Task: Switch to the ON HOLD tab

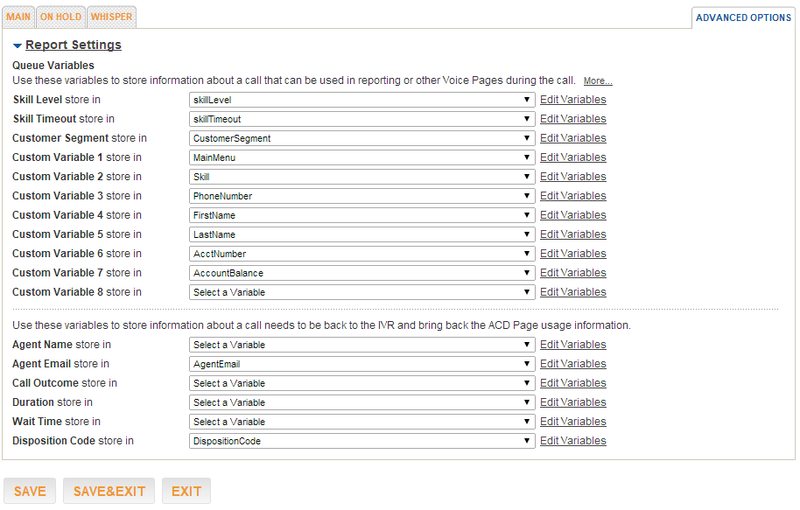Action: coord(61,17)
